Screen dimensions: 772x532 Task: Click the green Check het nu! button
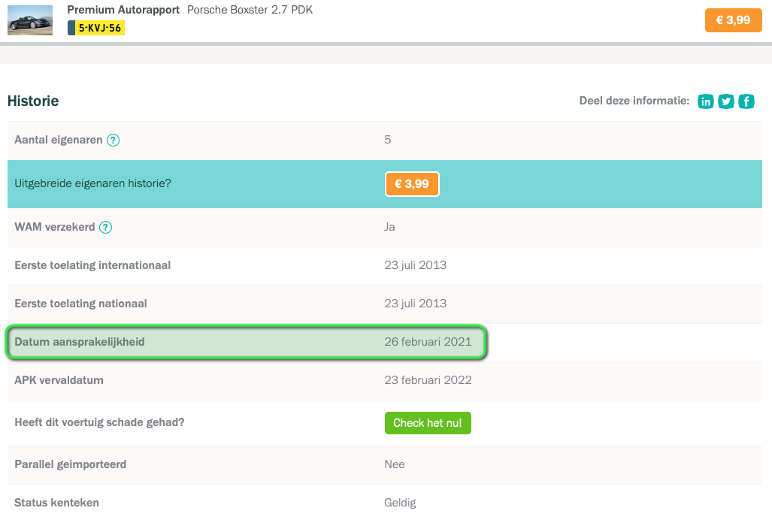[x=428, y=423]
